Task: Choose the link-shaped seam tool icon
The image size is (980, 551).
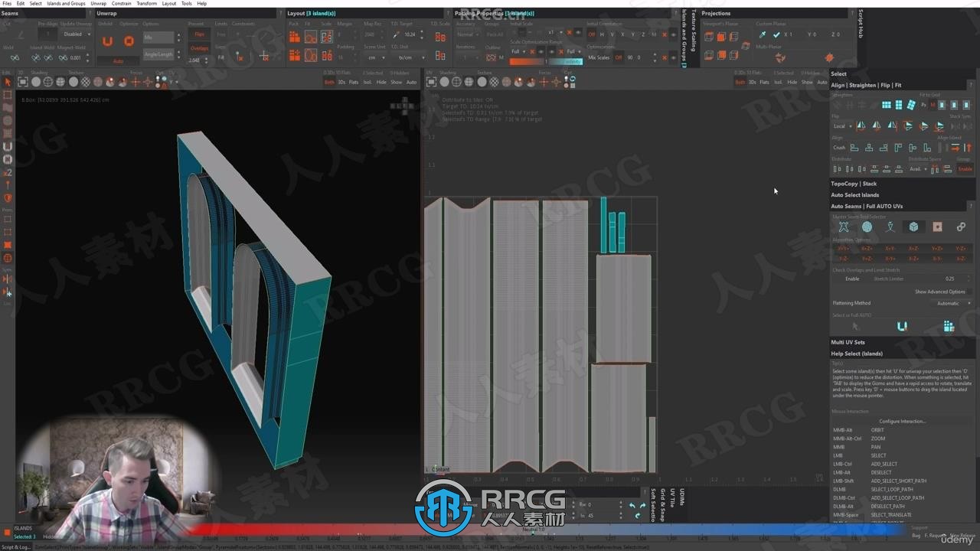Action: click(961, 227)
